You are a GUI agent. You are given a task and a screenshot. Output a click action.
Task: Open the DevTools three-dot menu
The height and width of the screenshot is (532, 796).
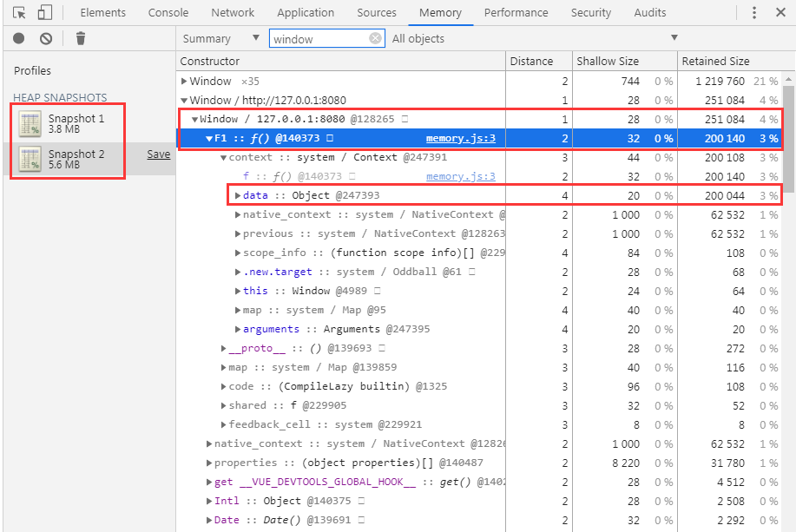754,13
